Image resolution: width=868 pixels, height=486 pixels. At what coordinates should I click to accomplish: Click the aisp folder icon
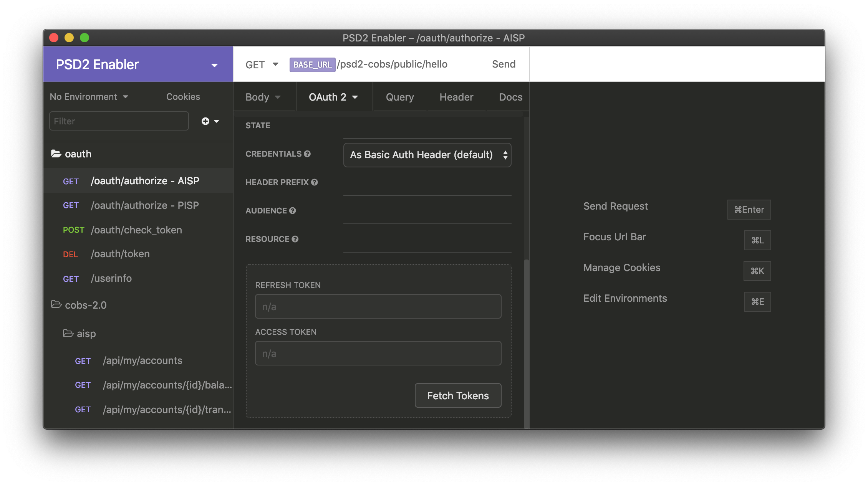tap(68, 333)
